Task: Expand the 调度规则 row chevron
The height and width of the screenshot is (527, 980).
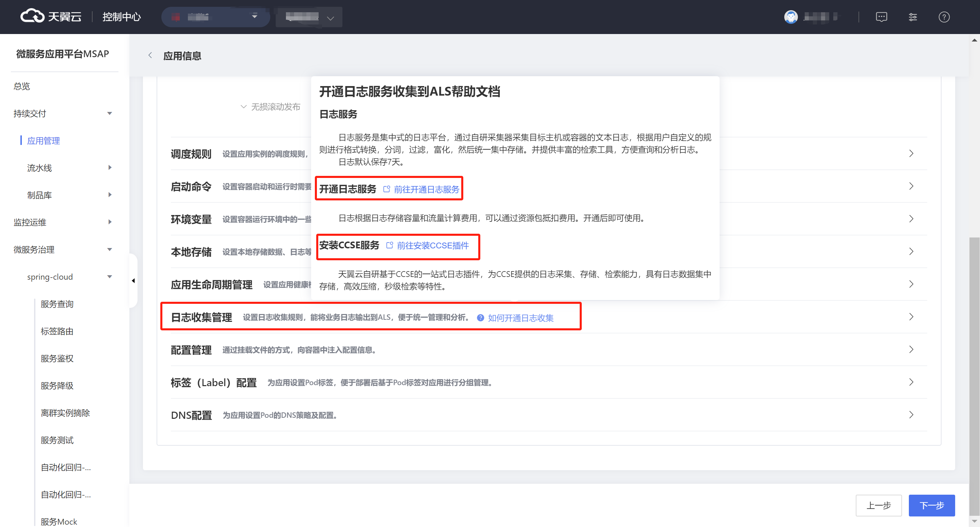Action: [911, 153]
